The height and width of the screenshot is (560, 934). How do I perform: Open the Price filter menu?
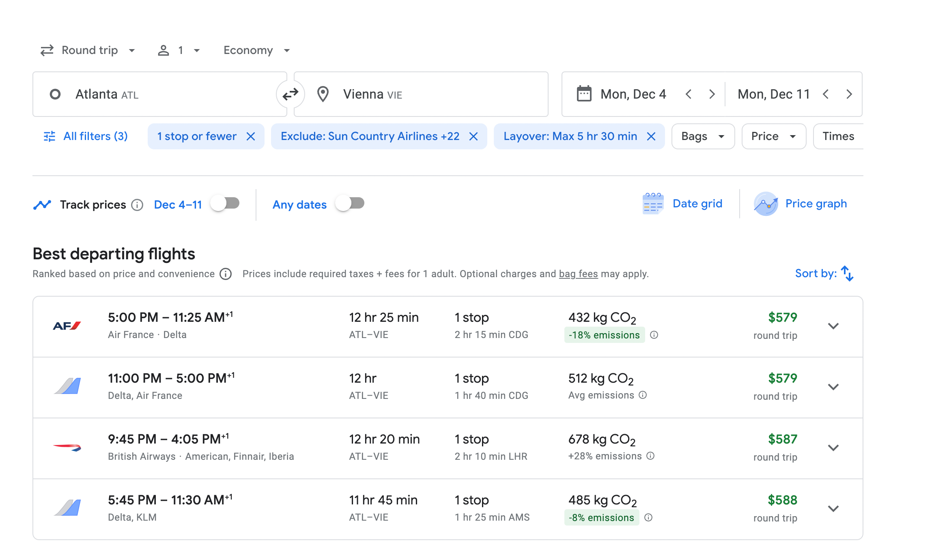(x=773, y=136)
